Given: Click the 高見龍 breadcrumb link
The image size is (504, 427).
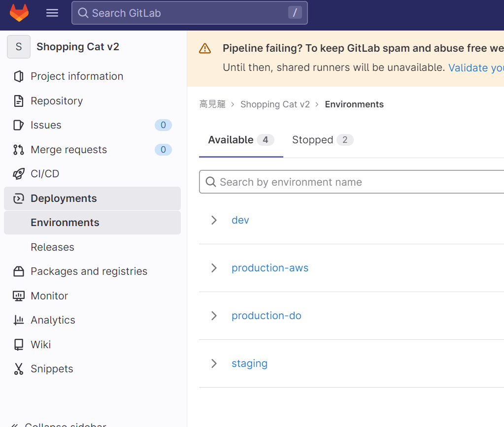Looking at the screenshot, I should point(212,104).
